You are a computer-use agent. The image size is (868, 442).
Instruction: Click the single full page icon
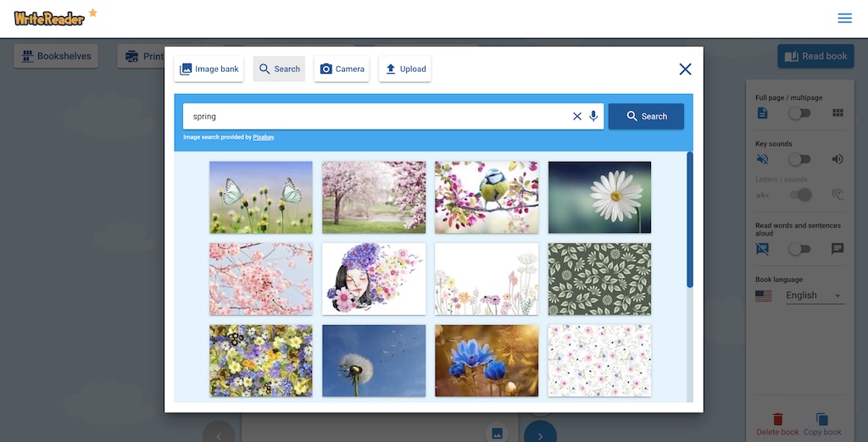762,113
